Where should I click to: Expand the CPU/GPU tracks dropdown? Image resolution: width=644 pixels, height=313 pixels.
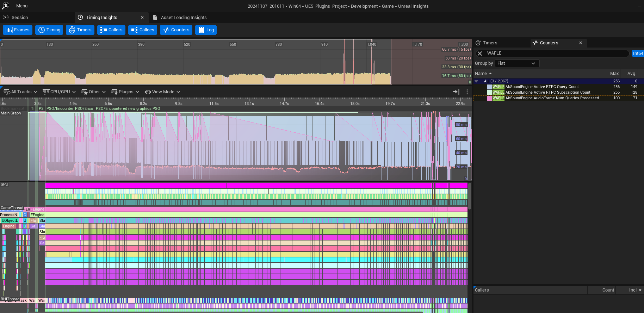tap(59, 92)
